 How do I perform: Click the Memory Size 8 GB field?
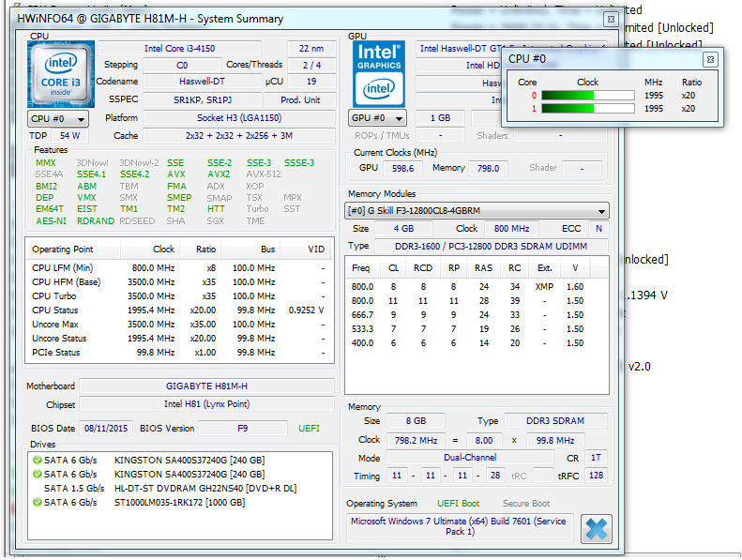416,421
